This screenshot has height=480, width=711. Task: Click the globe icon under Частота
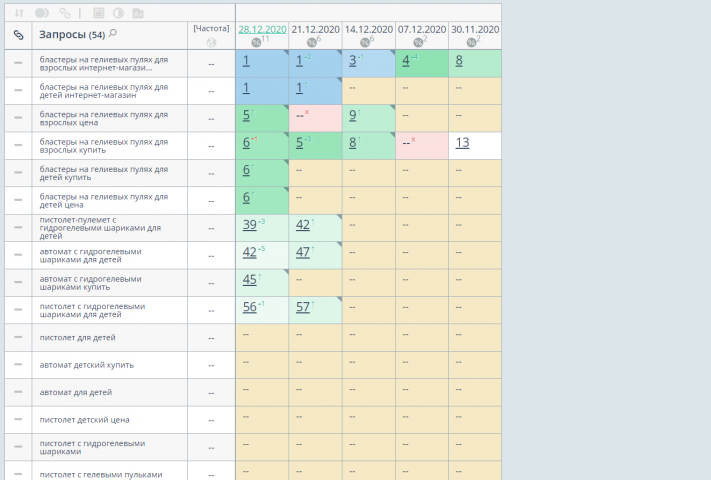click(211, 43)
